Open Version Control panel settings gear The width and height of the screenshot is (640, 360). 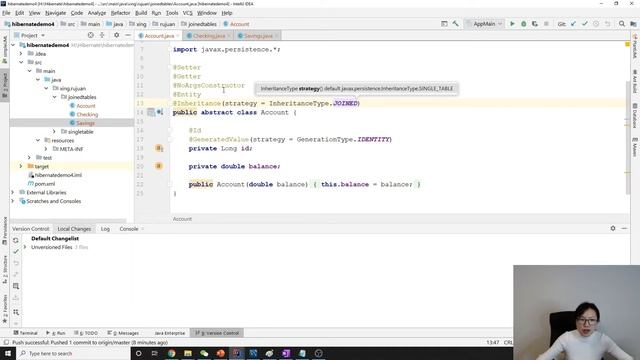(613, 229)
